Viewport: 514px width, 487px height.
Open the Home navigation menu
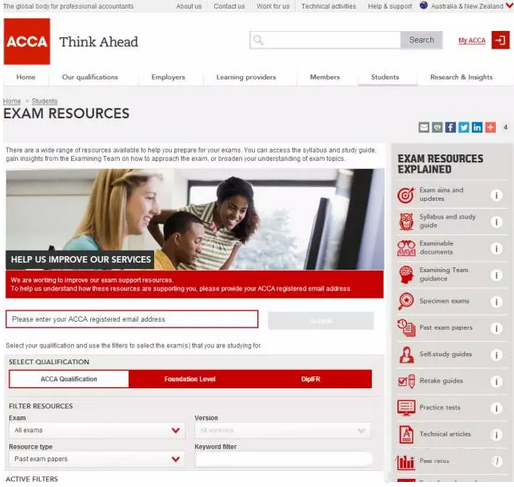coord(26,77)
